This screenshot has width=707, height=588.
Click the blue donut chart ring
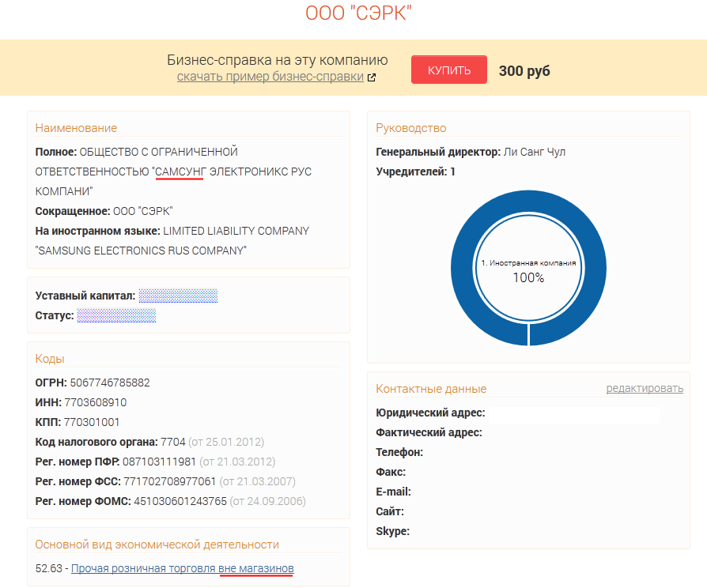pyautogui.click(x=460, y=268)
